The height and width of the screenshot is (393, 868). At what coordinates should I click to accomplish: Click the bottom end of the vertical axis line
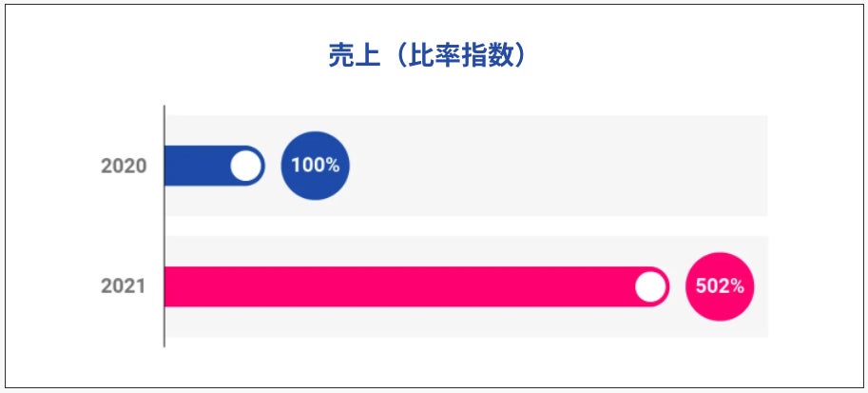coord(164,344)
